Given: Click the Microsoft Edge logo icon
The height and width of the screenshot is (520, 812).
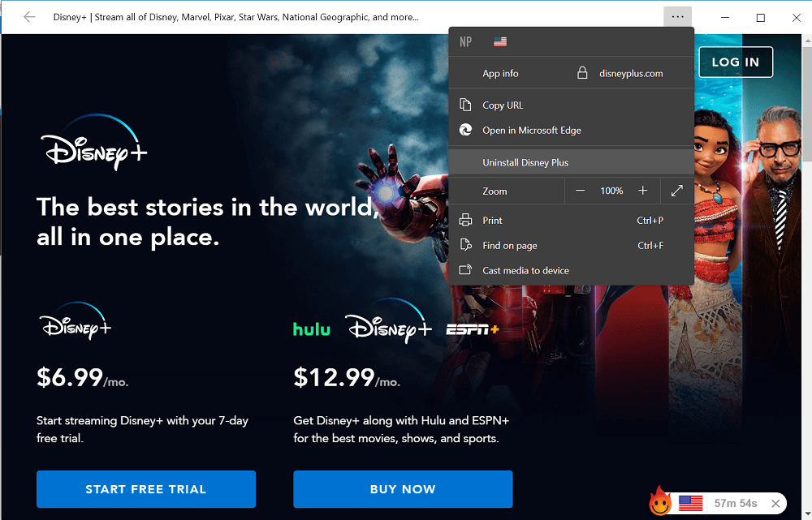Looking at the screenshot, I should (x=465, y=130).
